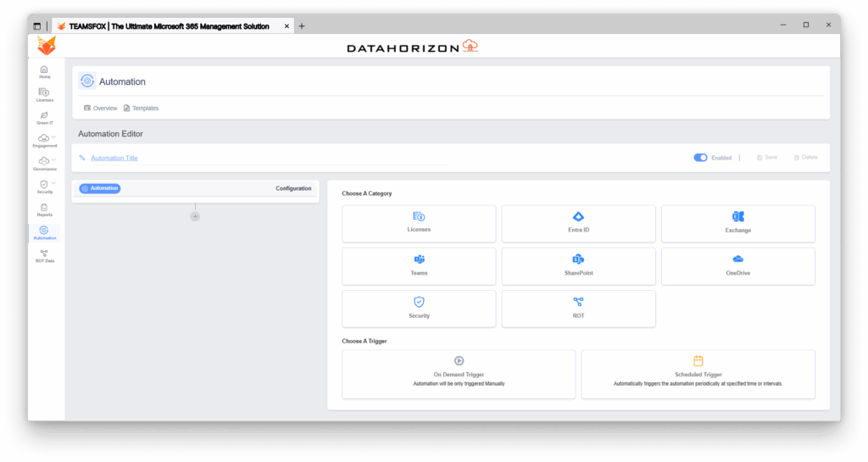Choose the OneDrive category card
Viewport: 868px width, 462px height.
(738, 266)
